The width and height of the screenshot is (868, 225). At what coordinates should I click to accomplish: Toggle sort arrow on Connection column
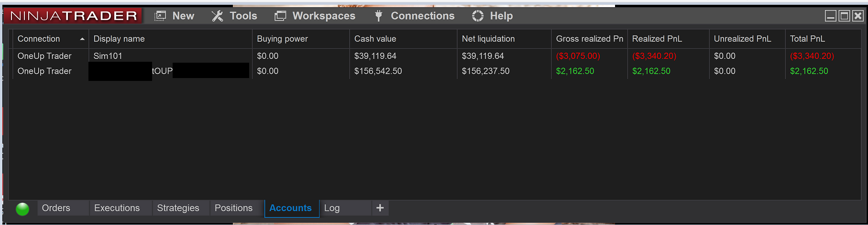pos(82,39)
